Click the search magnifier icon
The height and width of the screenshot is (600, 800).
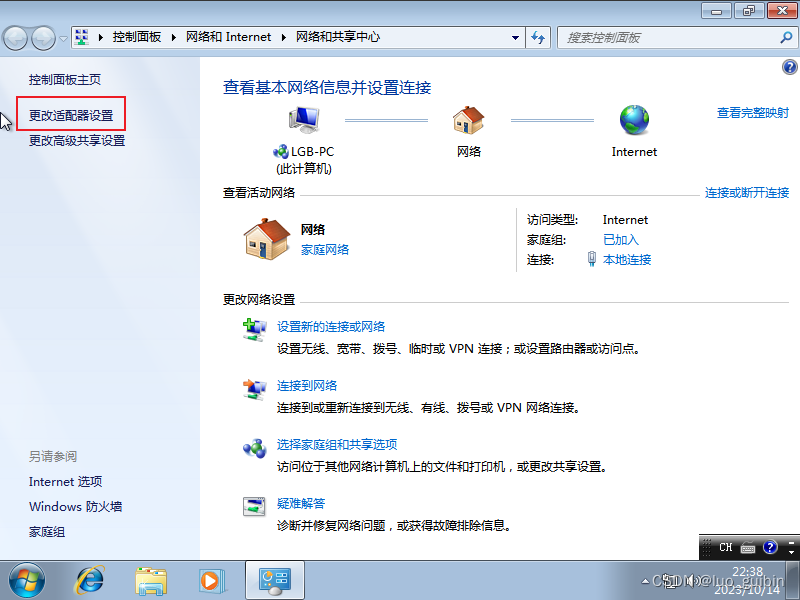pos(786,37)
